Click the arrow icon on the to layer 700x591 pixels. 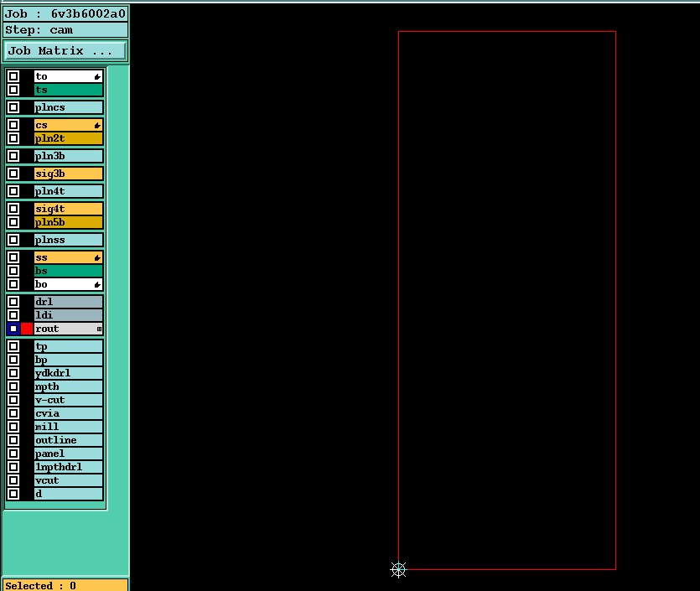point(97,77)
